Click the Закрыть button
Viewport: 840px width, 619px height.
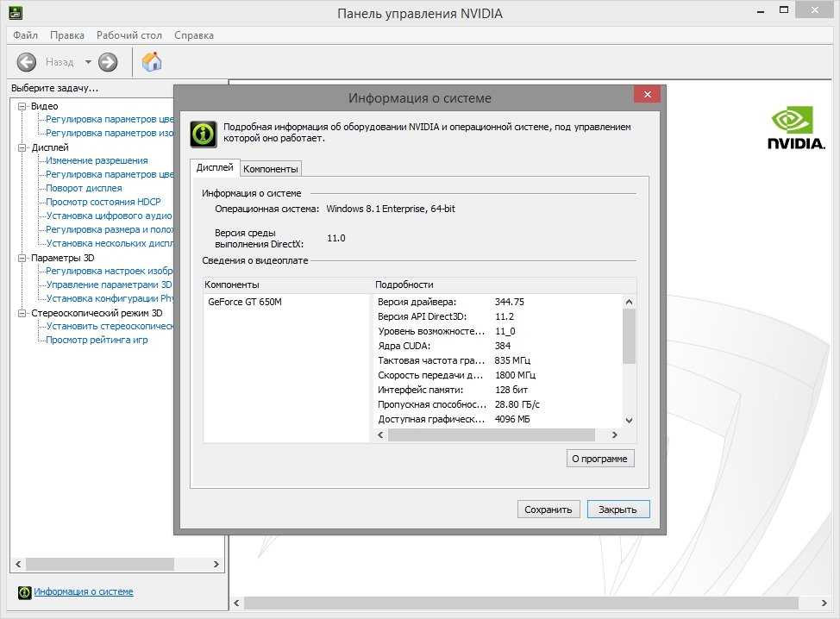coord(618,510)
